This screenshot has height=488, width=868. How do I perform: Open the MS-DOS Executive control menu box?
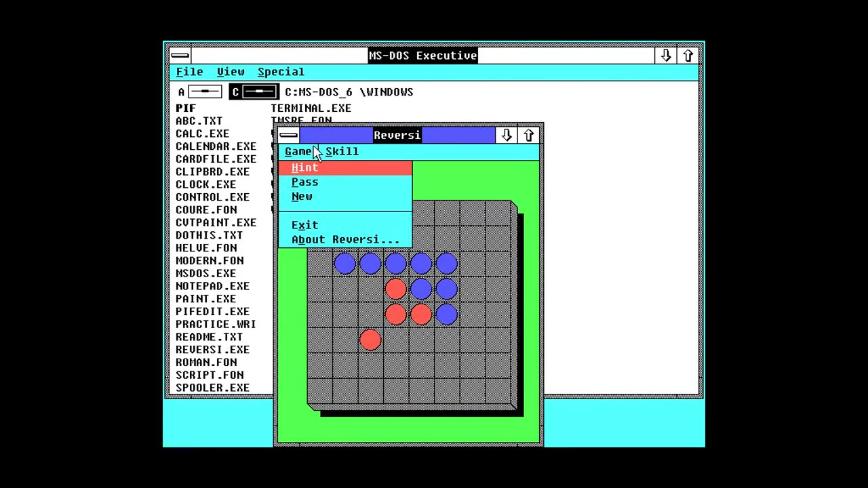[x=180, y=56]
